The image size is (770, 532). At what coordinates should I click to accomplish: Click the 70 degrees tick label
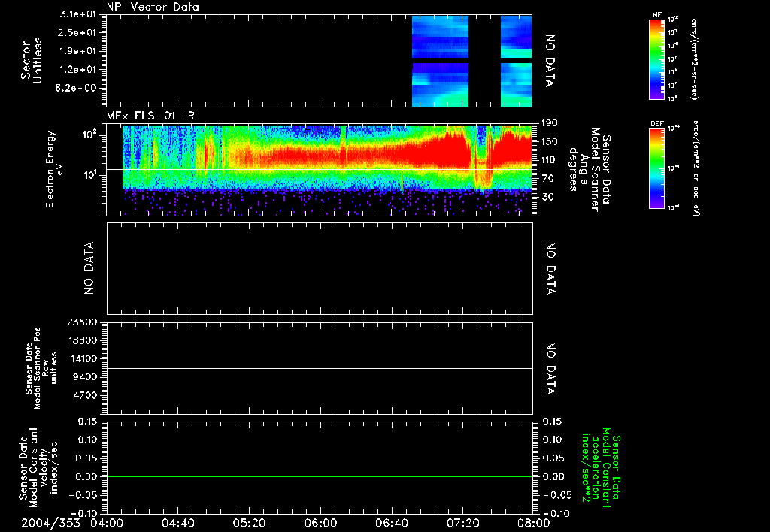click(547, 179)
